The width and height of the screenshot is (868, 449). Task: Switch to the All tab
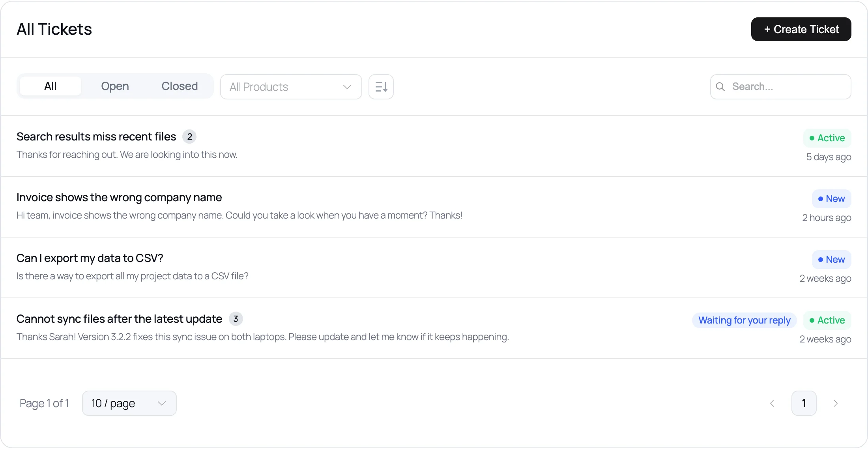click(x=51, y=86)
